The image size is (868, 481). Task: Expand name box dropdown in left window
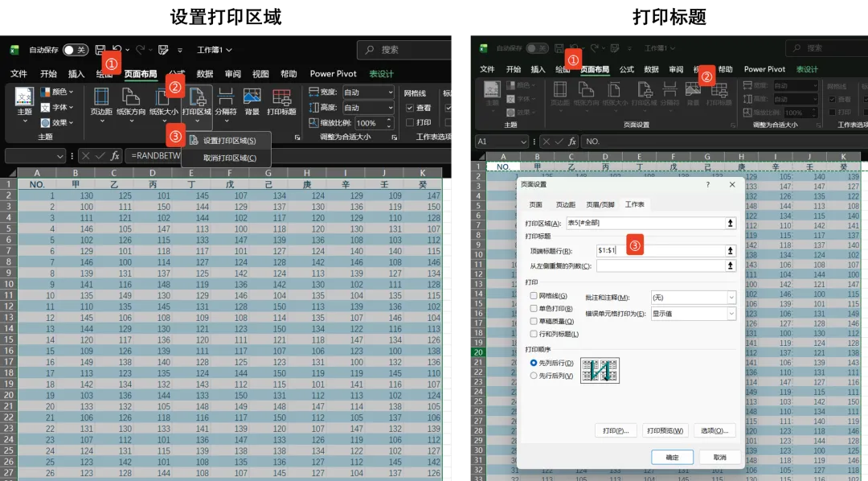(59, 156)
